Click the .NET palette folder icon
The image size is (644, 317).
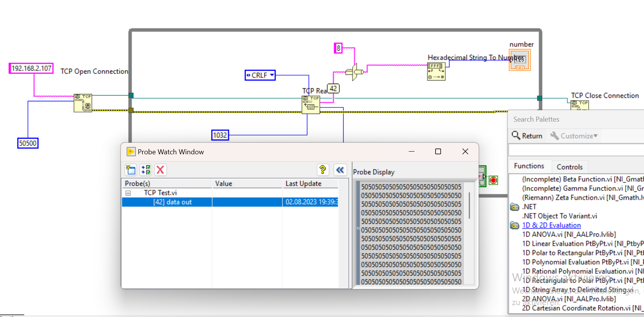click(515, 207)
